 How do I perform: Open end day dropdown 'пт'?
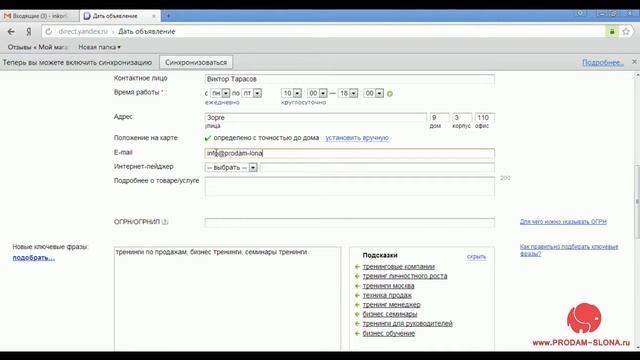(x=251, y=93)
